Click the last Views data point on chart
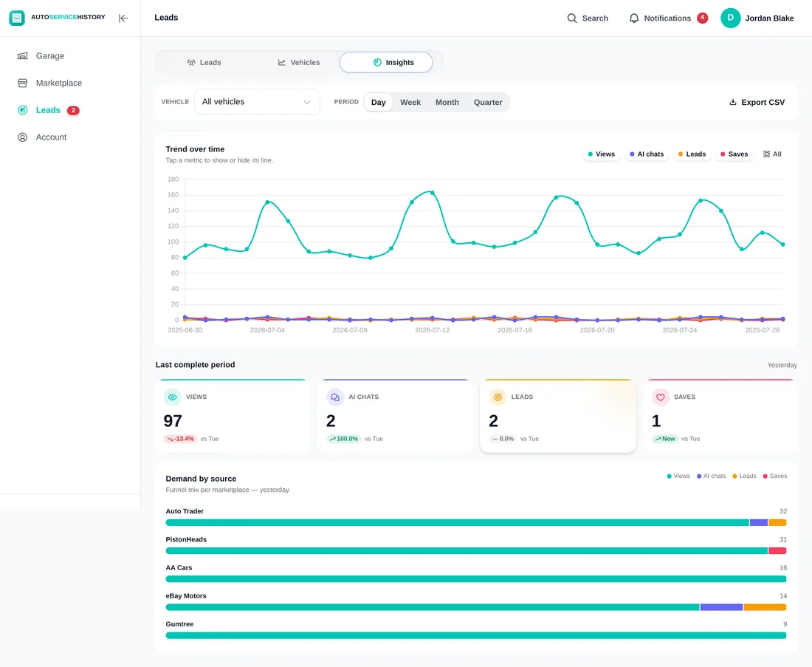812x667 pixels. tap(782, 244)
